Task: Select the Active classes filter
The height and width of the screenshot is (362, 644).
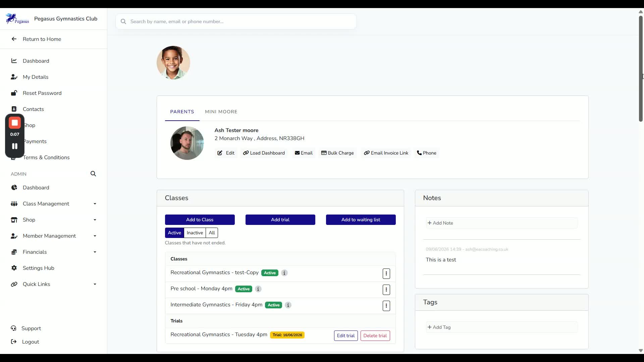Action: (x=174, y=233)
